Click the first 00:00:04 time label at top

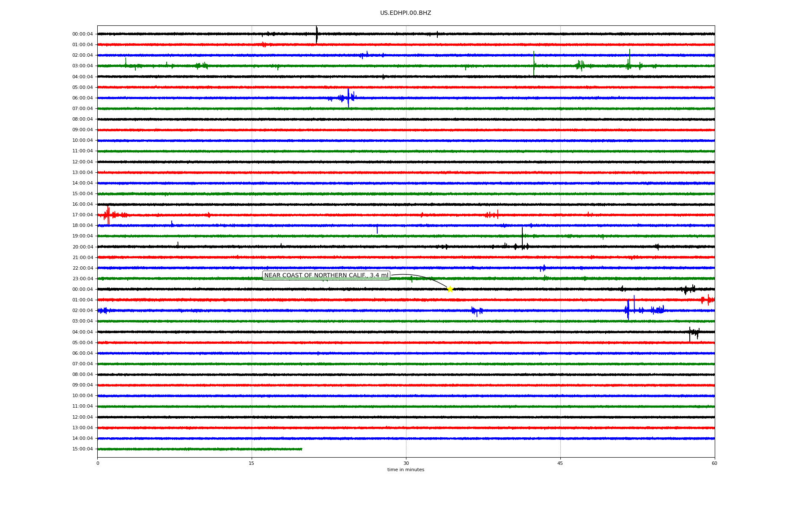(x=82, y=34)
